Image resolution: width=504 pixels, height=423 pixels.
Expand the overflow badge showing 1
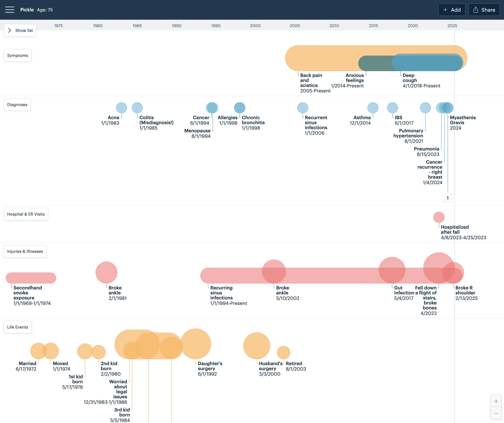447,198
